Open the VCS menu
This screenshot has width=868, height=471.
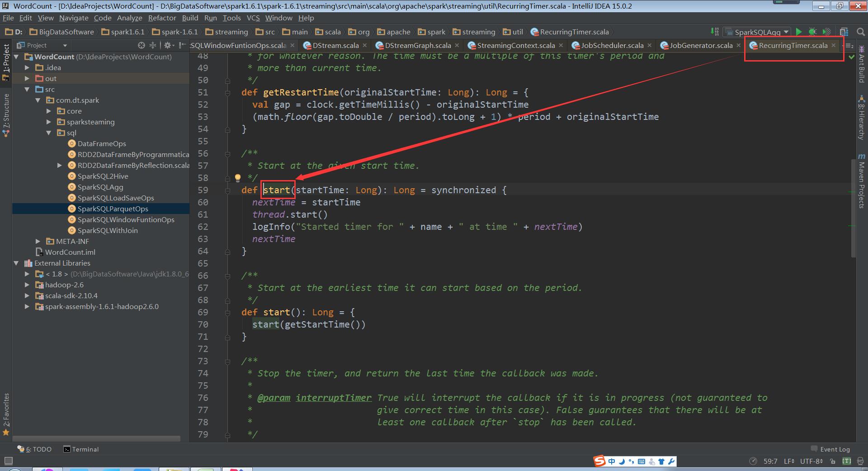[253, 18]
